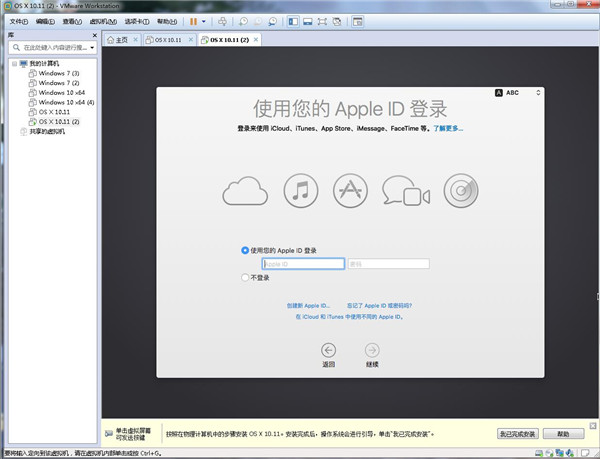Click the keyboard hint icon in the yellow bar
The image size is (600, 459).
coord(109,434)
